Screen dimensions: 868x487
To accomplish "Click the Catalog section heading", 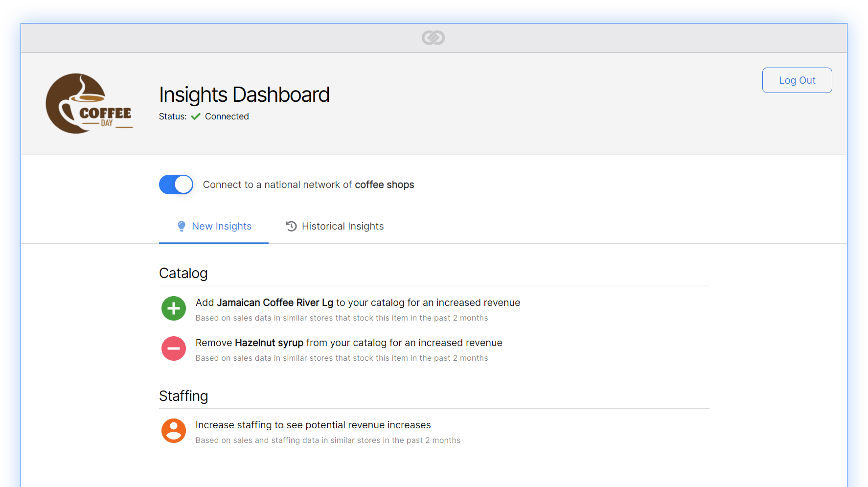I will point(183,273).
